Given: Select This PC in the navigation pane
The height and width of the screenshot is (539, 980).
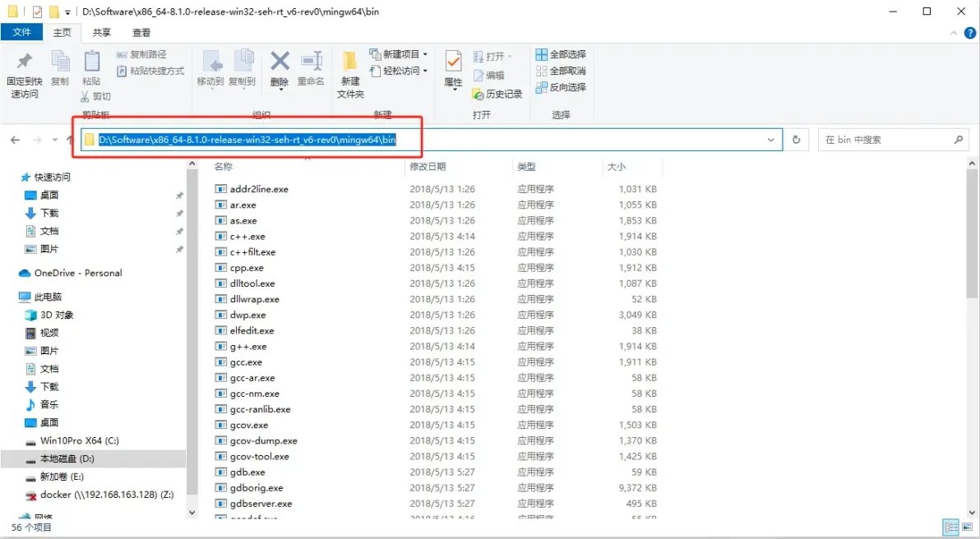Looking at the screenshot, I should coord(40,297).
